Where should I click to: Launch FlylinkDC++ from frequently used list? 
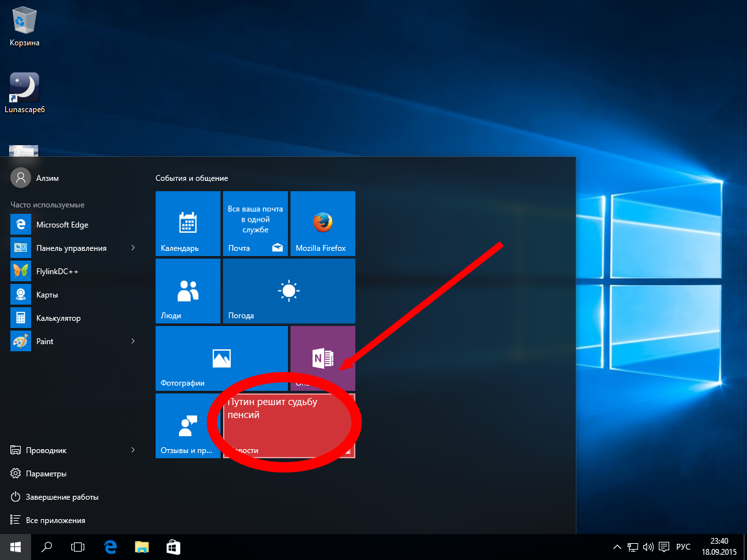point(57,272)
